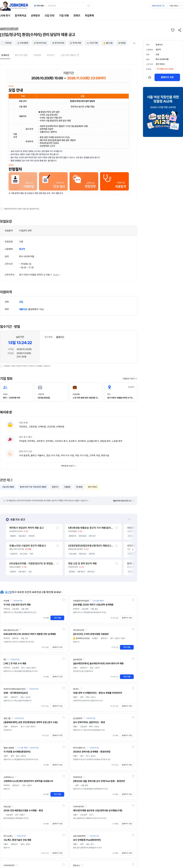Switch to the 기업정보 tab
This screenshot has width=183, height=868.
click(37, 55)
